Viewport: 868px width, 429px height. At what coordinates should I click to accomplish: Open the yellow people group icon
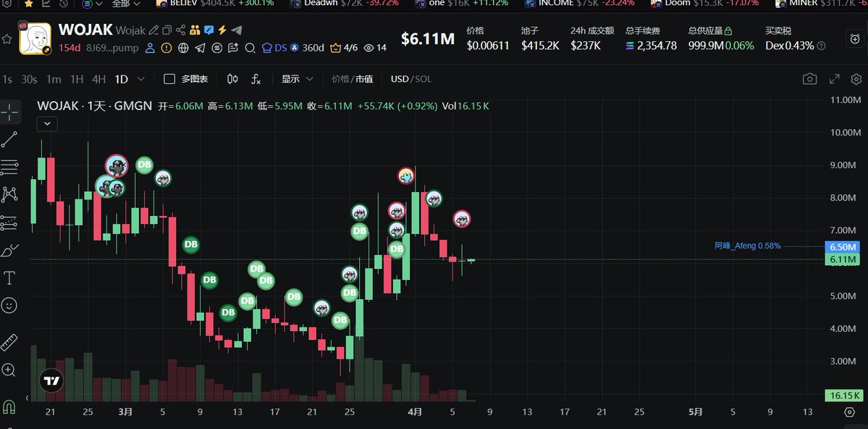pyautogui.click(x=194, y=30)
